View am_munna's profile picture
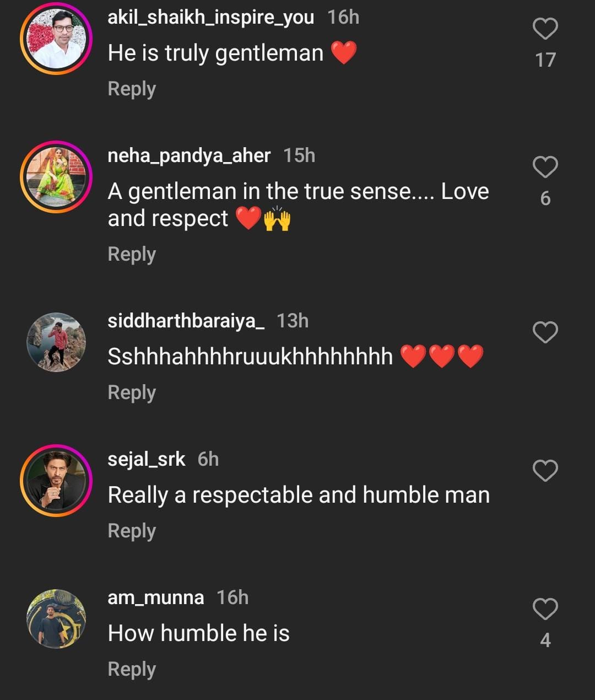 click(56, 619)
